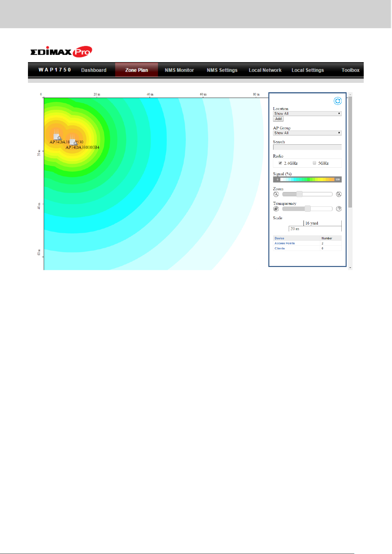Open the Location dropdown

(x=307, y=113)
